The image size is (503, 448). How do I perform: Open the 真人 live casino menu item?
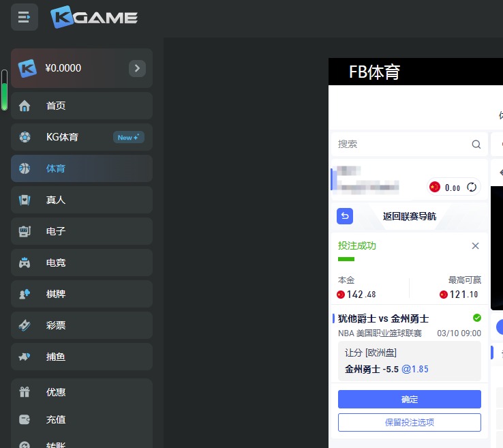82,200
